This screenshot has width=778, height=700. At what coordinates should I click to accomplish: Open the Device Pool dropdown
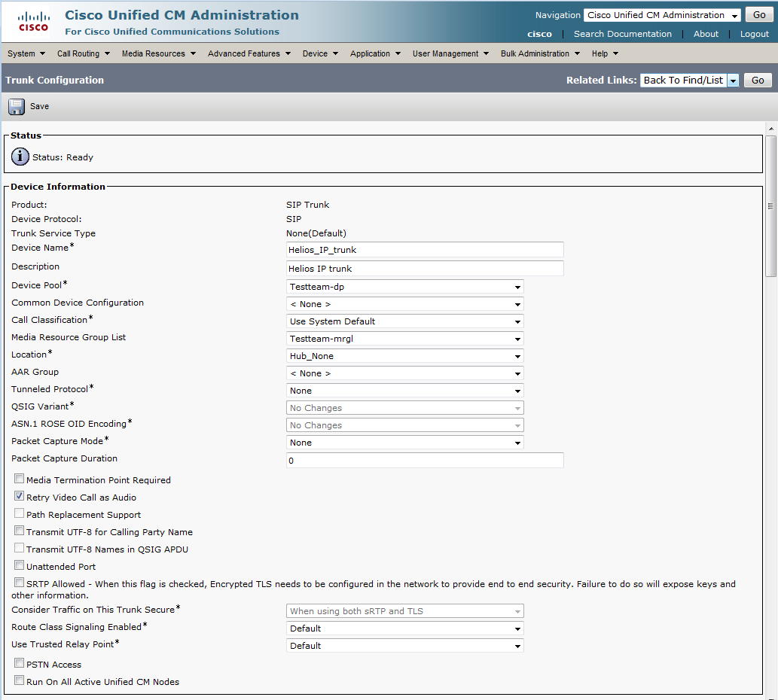point(405,287)
